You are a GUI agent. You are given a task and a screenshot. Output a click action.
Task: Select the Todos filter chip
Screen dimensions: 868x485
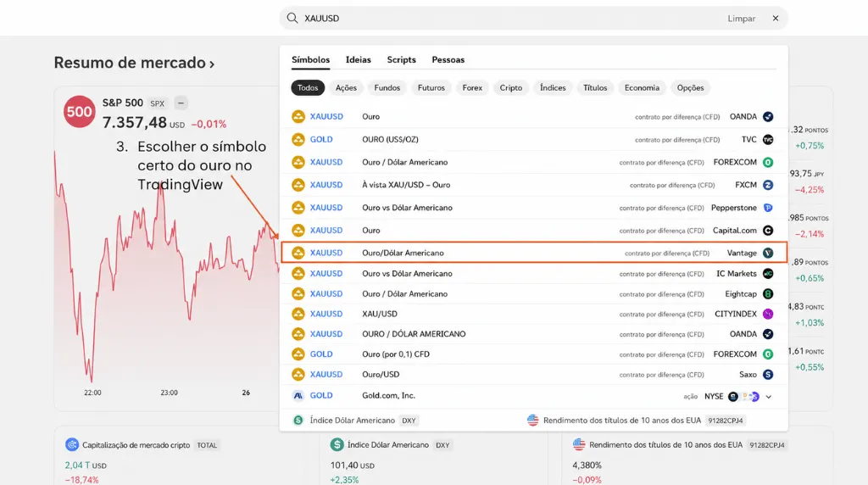[308, 87]
